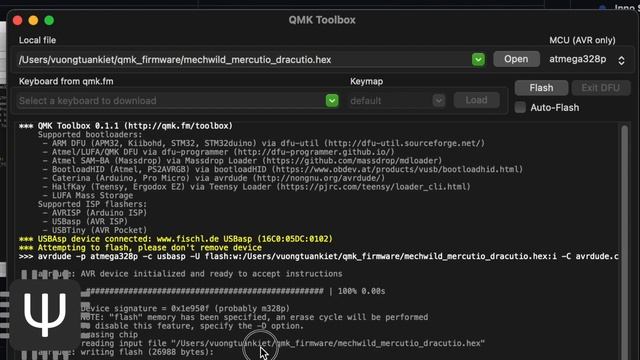This screenshot has width=640, height=360.
Task: Change MCU atmega328p selector
Action: [587, 60]
